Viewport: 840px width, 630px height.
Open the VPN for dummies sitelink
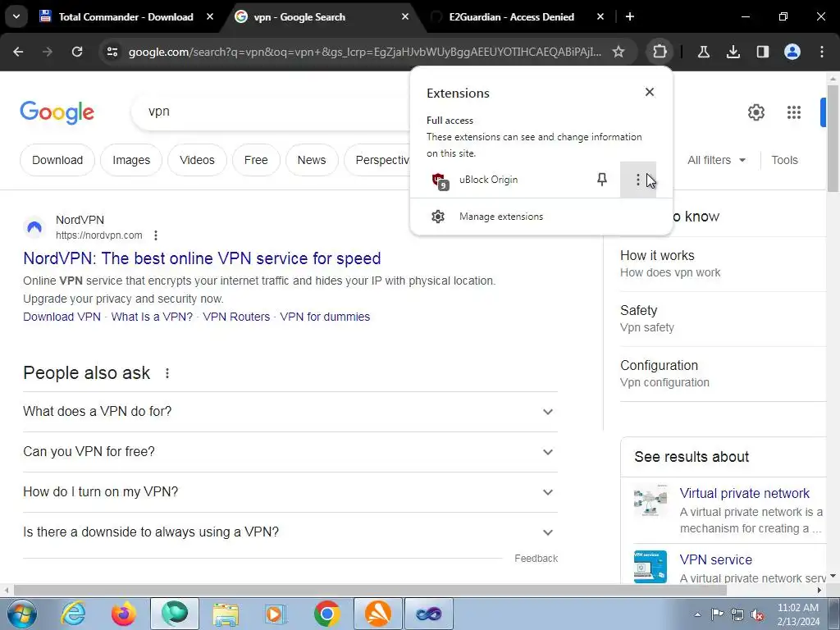(x=325, y=317)
